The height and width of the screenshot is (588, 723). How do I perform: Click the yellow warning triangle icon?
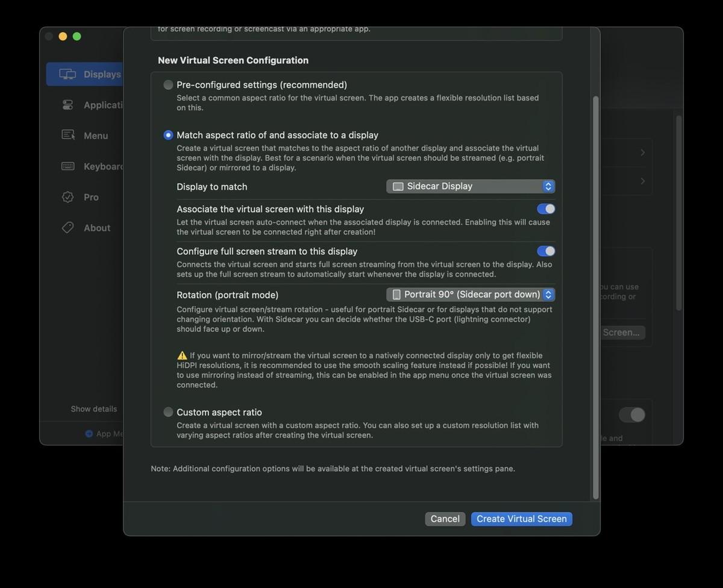point(182,355)
